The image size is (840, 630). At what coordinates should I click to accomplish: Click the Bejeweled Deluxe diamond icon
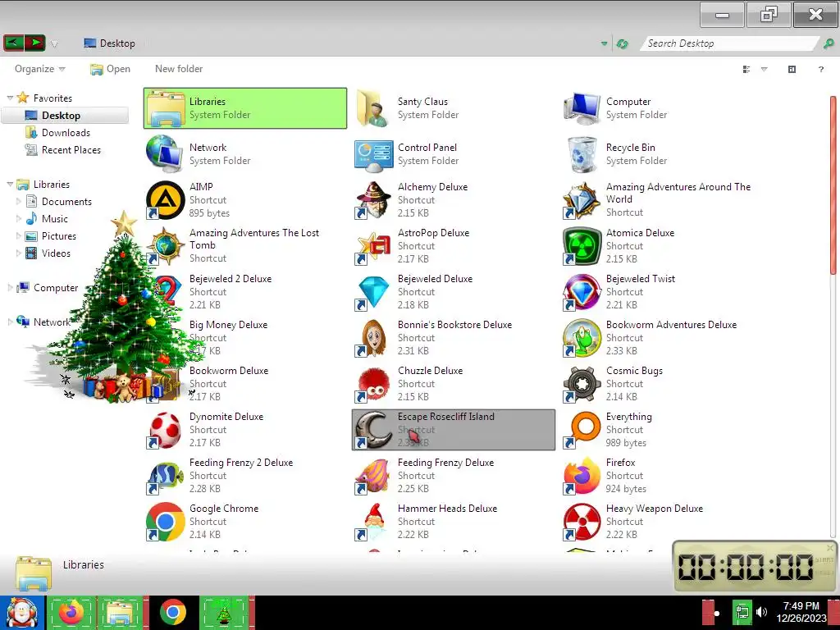click(373, 292)
